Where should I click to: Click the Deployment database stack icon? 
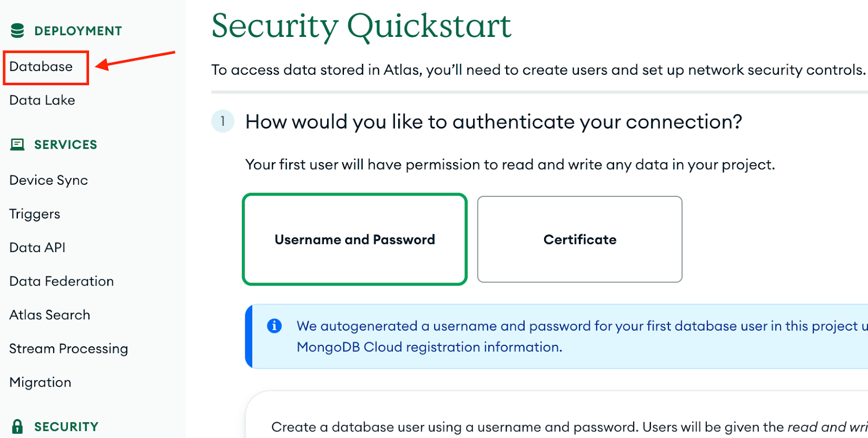[x=17, y=31]
